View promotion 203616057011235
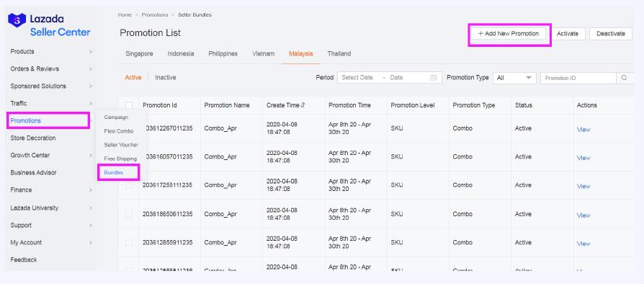Image resolution: width=644 pixels, height=284 pixels. click(x=583, y=158)
